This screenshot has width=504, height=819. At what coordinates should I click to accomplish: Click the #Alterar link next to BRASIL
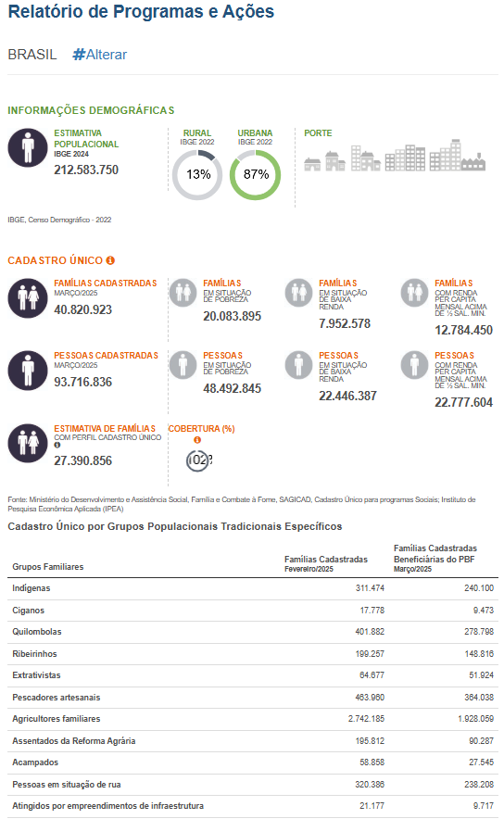tap(100, 55)
